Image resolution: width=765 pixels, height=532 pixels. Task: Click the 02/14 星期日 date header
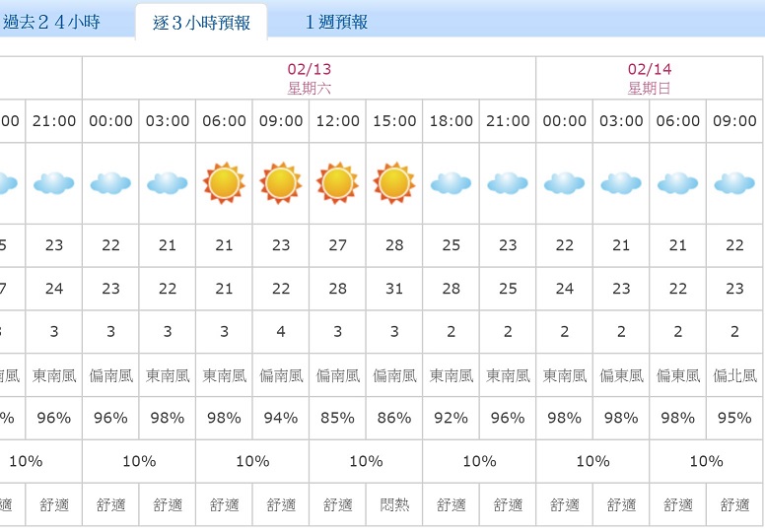click(x=650, y=78)
